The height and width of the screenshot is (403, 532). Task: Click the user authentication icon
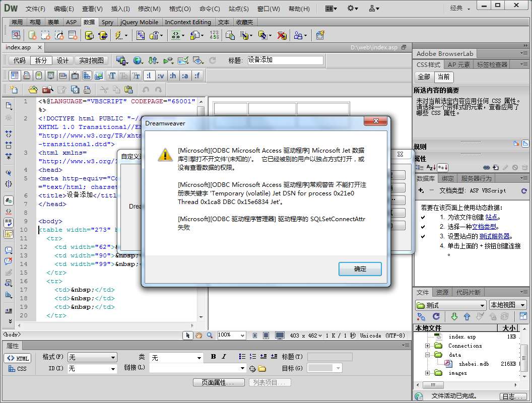pos(300,35)
